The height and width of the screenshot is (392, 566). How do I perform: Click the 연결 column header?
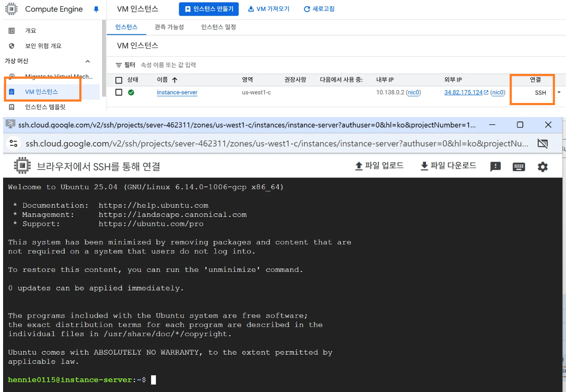point(535,80)
